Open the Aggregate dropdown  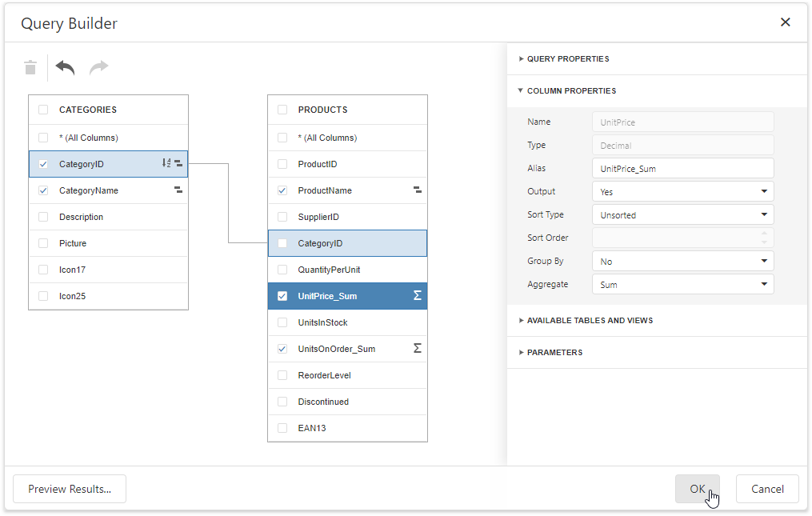pyautogui.click(x=682, y=284)
